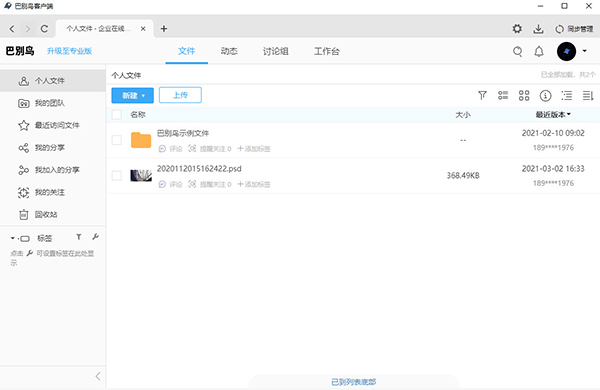Click 添加标签 under 巴别鸟示例文件
This screenshot has width=600, height=390.
pyautogui.click(x=254, y=149)
